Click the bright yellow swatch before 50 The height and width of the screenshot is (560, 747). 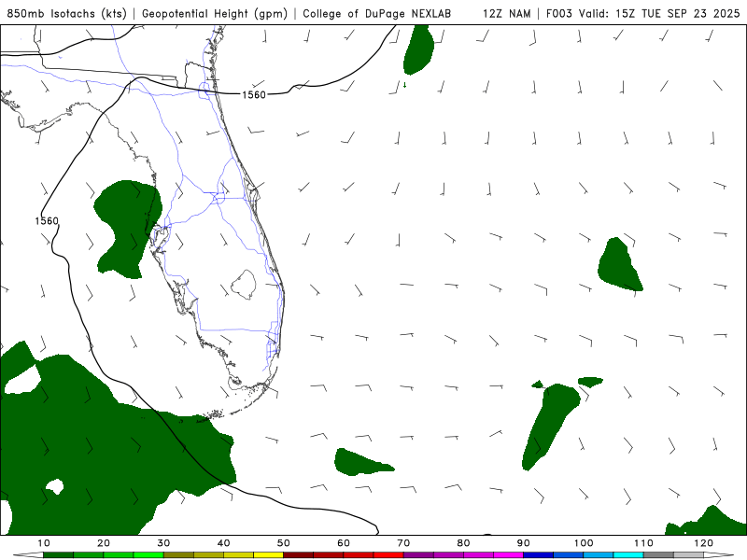[x=268, y=555]
